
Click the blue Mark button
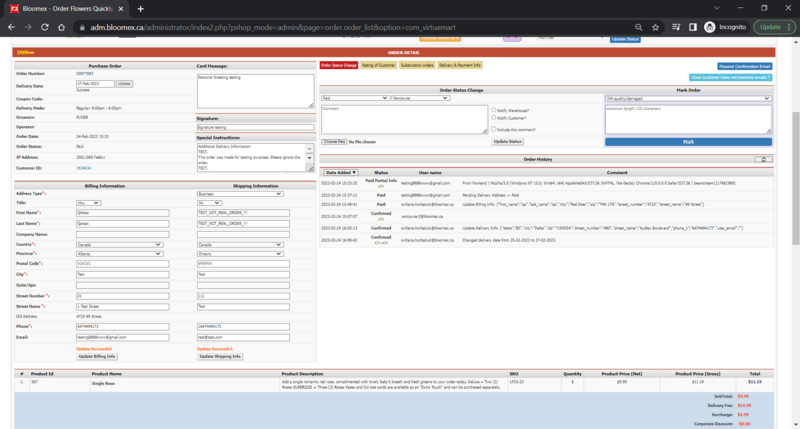point(688,142)
